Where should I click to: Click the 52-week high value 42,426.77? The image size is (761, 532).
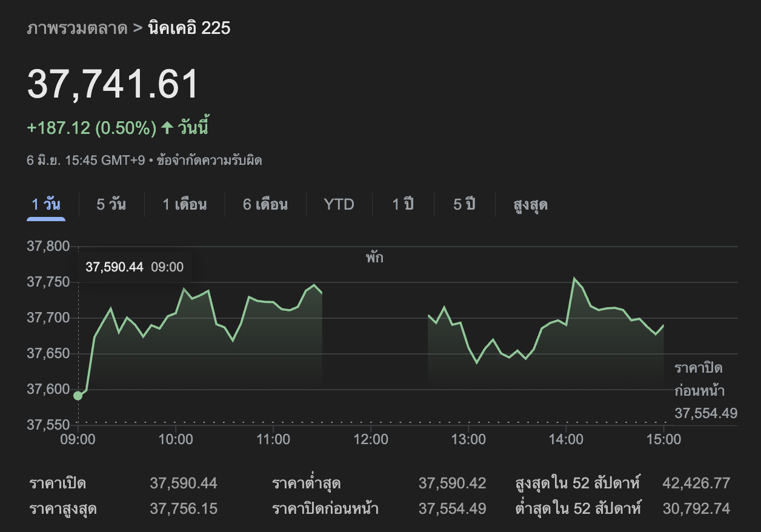[697, 484]
